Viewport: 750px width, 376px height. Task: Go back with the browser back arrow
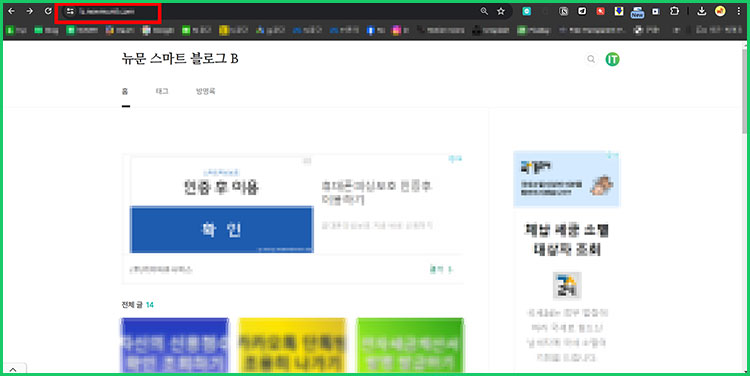pos(12,11)
